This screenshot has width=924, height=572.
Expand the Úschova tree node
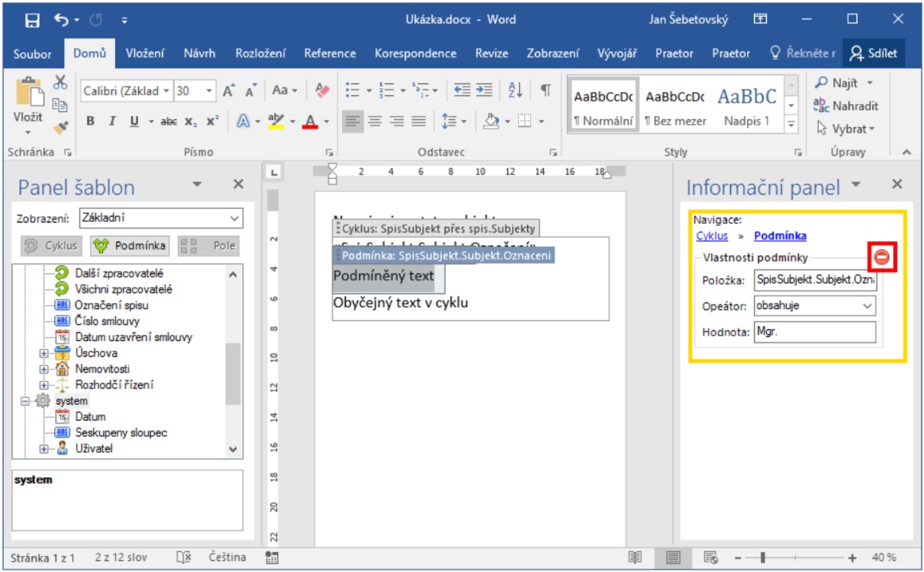pyautogui.click(x=44, y=354)
